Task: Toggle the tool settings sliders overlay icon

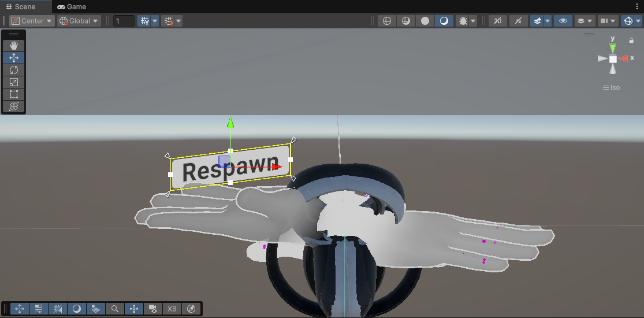Action: [39, 309]
